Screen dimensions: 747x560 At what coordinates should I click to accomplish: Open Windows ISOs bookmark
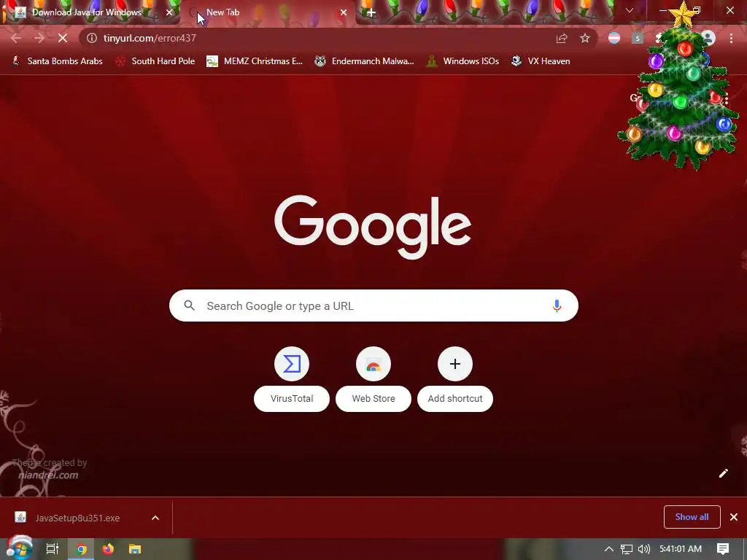pos(462,61)
